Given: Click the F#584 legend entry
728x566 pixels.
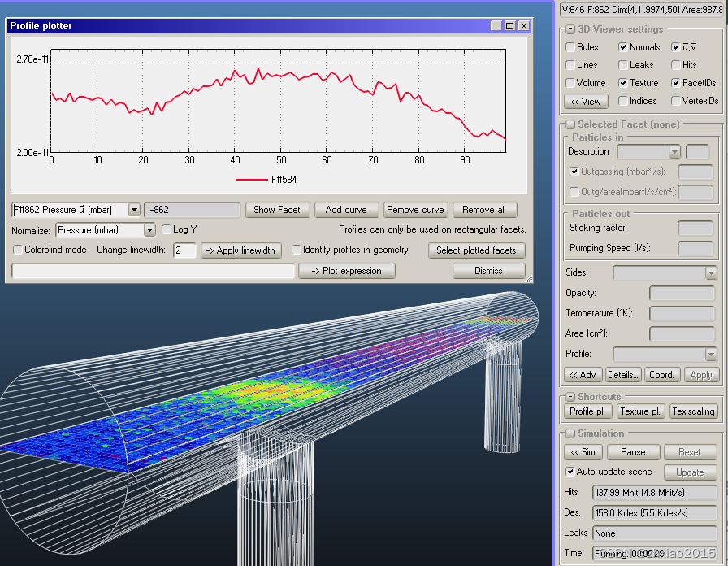Looking at the screenshot, I should [x=266, y=180].
